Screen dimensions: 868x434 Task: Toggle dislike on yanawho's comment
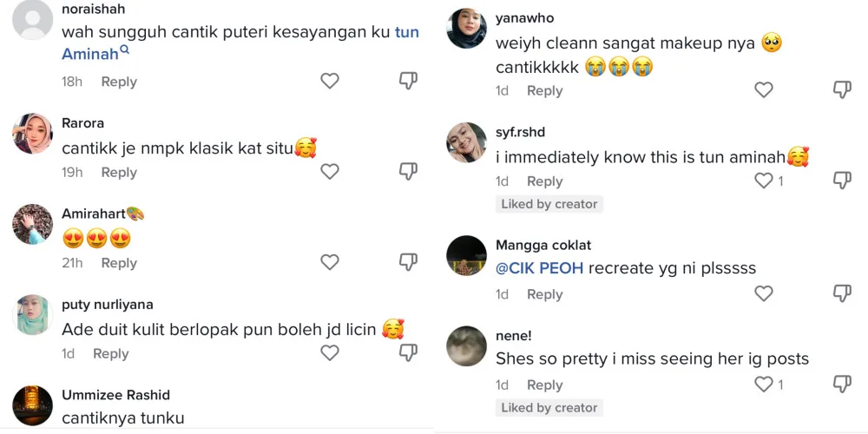click(x=842, y=89)
